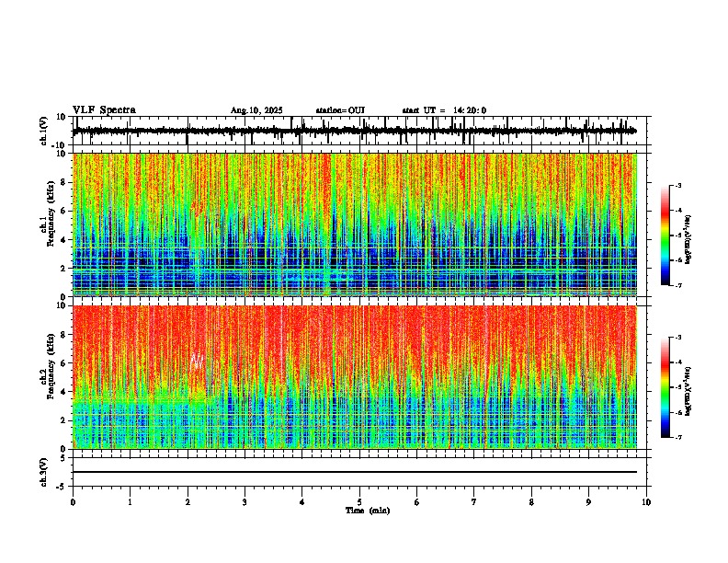Click the white whistler trace in ch.2 spectrogram
This screenshot has width=728, height=563.
(198, 362)
